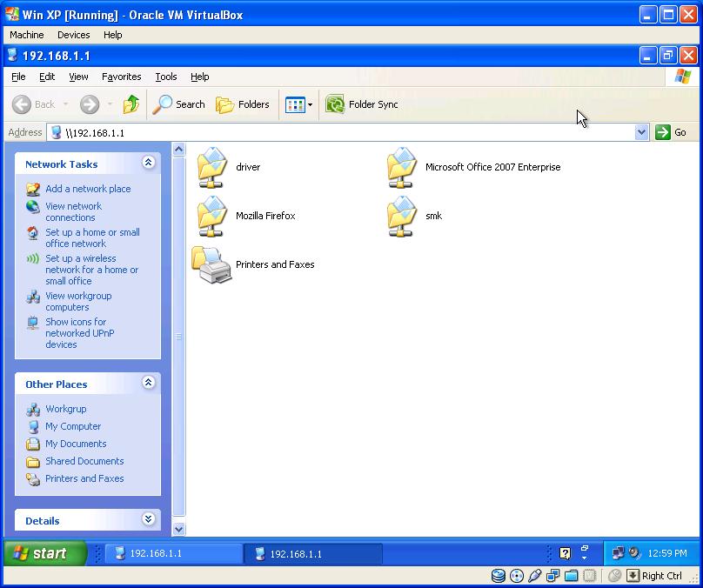Toggle the Folders pane toolbar button
This screenshot has height=588, width=703.
tap(243, 104)
